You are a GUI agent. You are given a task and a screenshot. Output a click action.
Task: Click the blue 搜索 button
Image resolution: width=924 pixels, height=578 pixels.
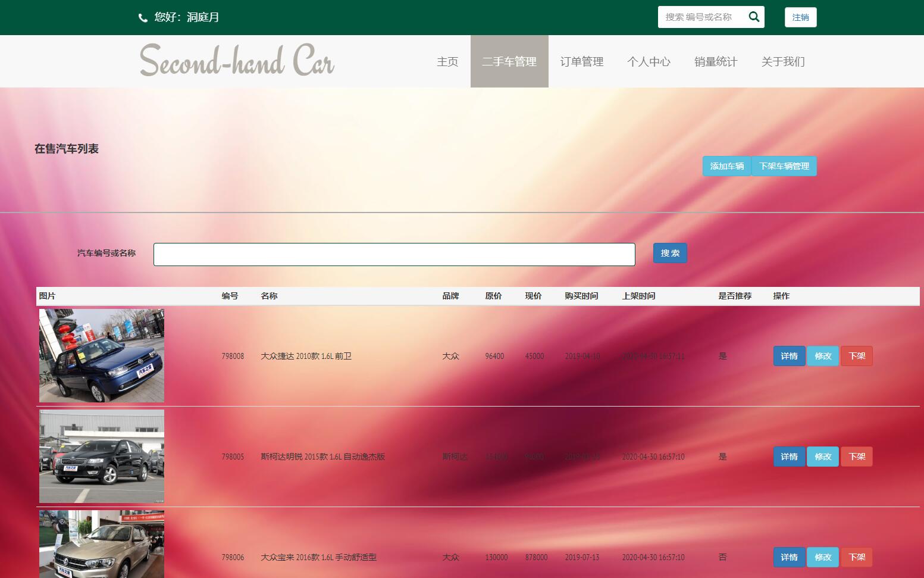(x=670, y=253)
